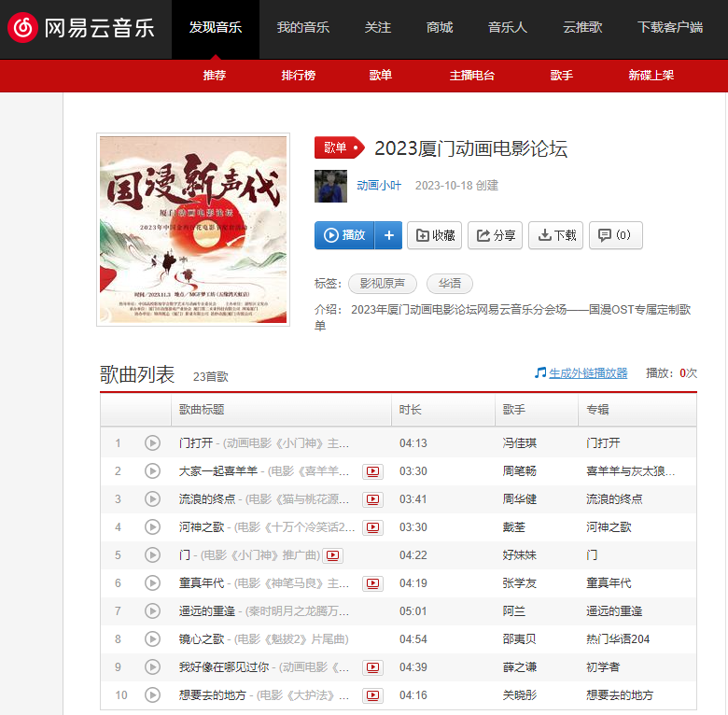Open song title 门打开
728x715 pixels.
click(x=196, y=443)
